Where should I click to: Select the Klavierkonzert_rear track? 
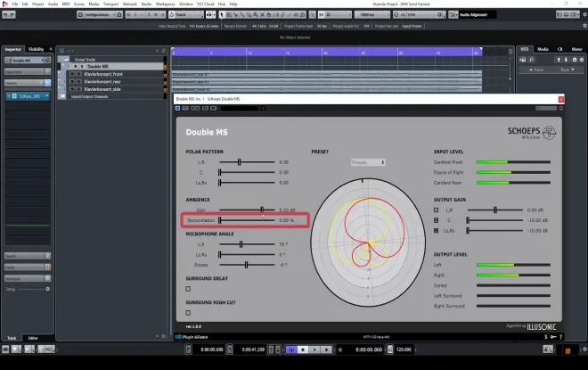pos(102,81)
